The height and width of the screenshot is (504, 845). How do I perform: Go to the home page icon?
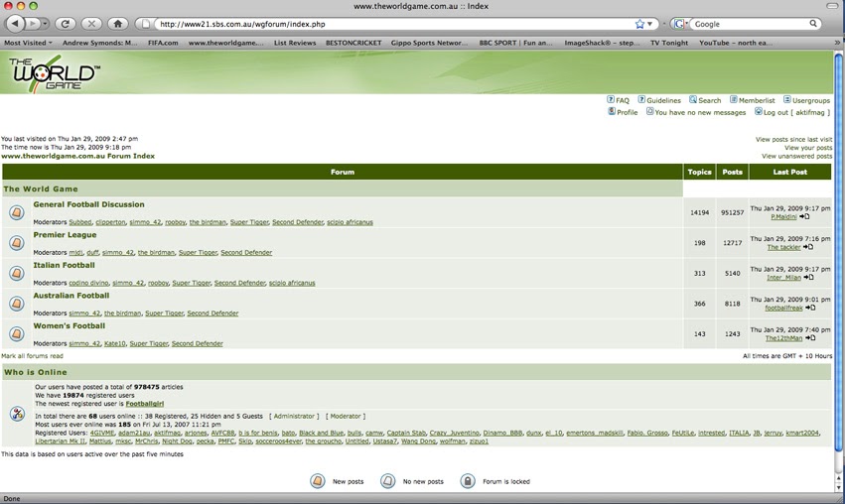point(118,24)
